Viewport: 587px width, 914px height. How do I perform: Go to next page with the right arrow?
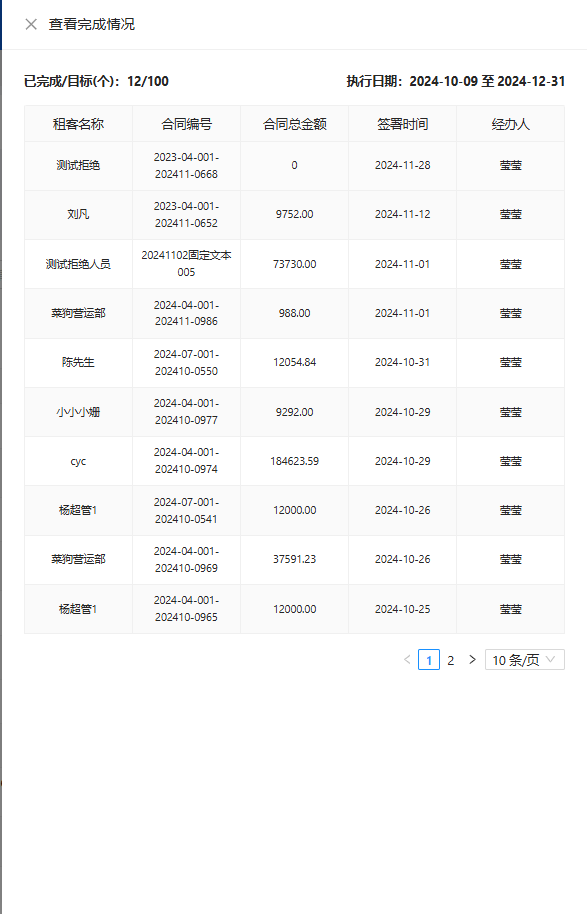click(472, 659)
